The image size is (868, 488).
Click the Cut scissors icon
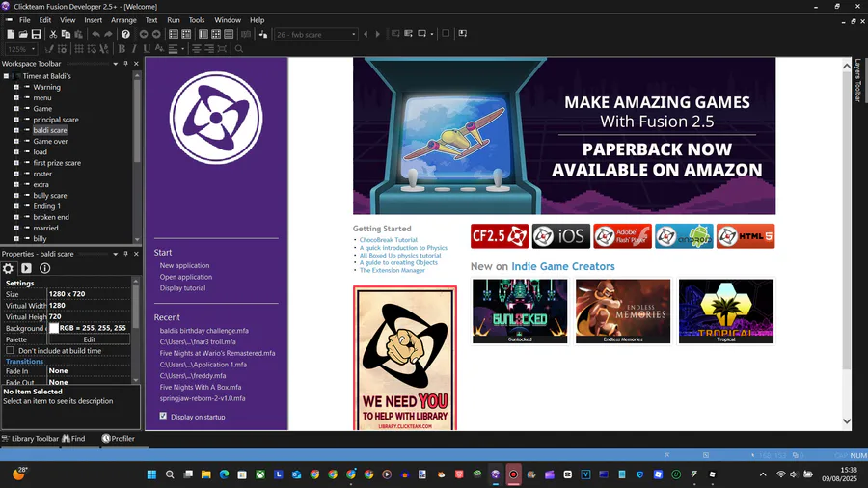click(54, 35)
